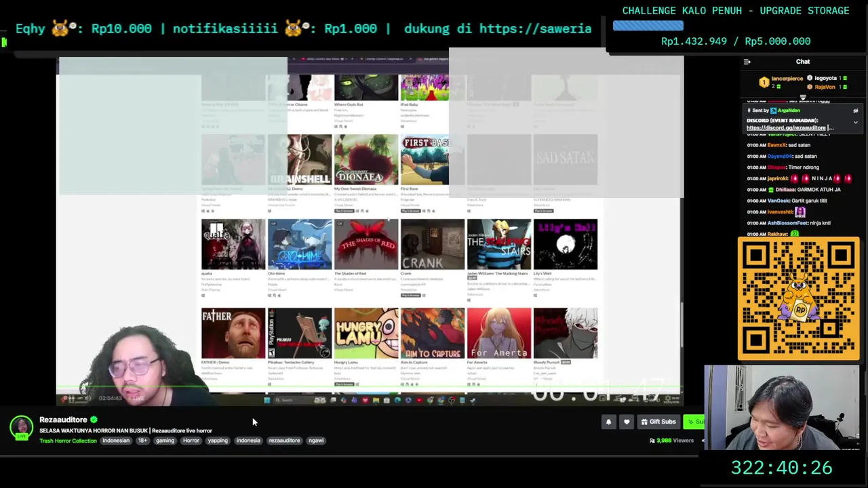Click chat username japriroki
Viewport: 868px width, 488px height.
click(778, 178)
